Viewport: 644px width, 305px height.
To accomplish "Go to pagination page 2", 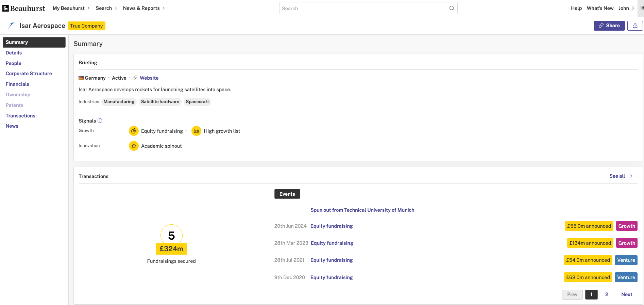I will [607, 294].
